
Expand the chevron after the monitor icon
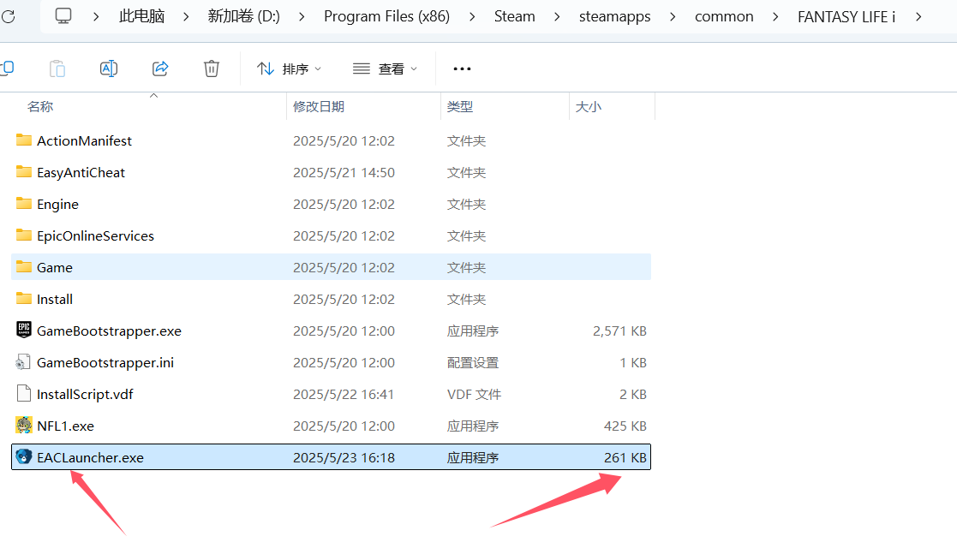pyautogui.click(x=96, y=17)
